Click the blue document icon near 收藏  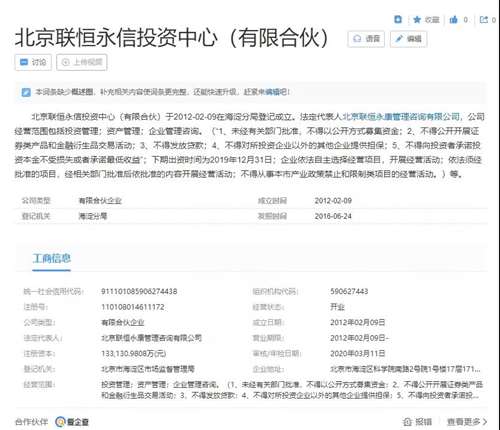[x=398, y=20]
